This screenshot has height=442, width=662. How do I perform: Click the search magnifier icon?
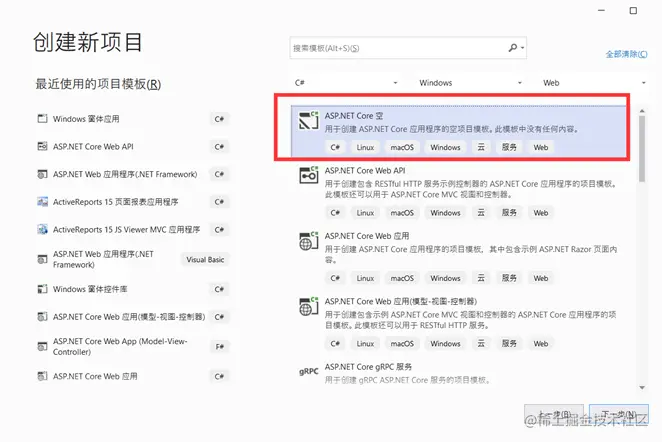pyautogui.click(x=513, y=48)
